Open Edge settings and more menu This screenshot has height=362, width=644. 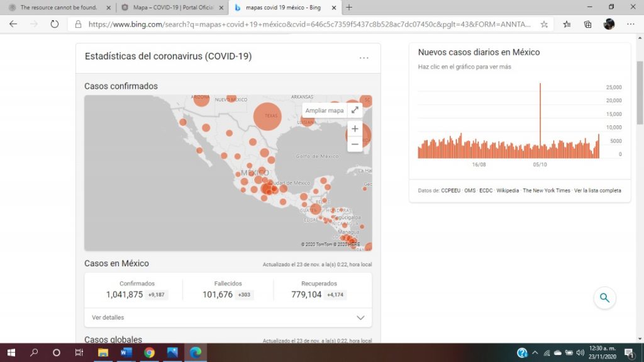(631, 25)
